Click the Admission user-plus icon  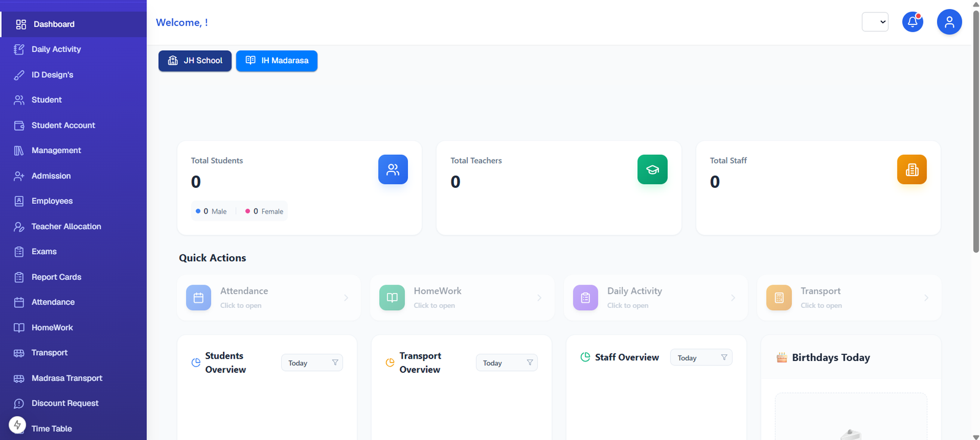click(x=19, y=176)
